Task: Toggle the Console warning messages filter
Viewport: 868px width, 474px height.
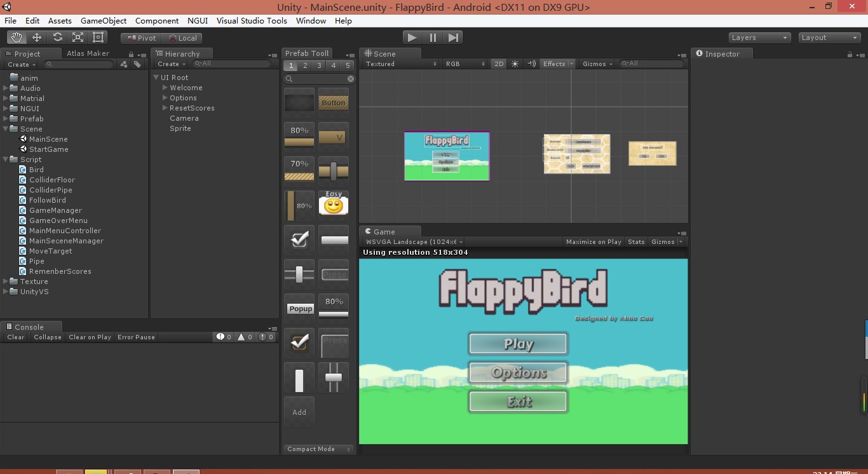Action: [245, 337]
